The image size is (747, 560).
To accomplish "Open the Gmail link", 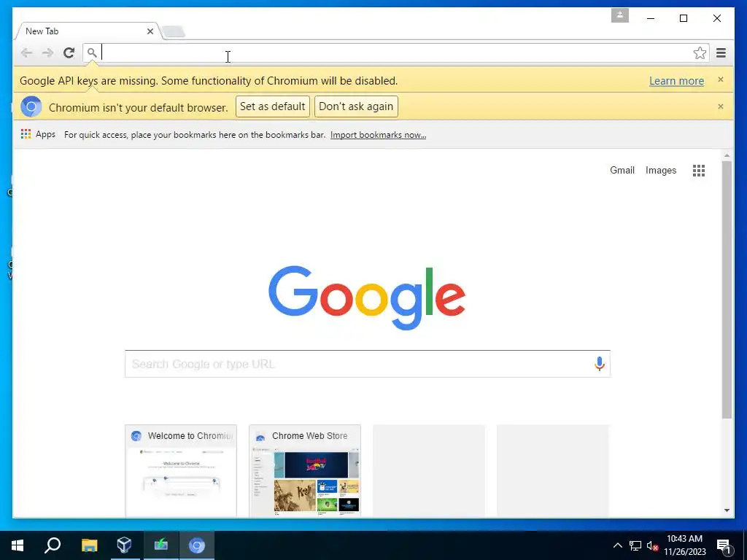I will click(622, 170).
